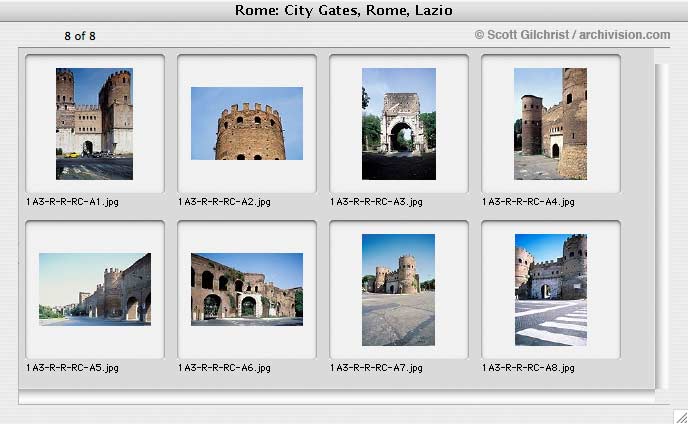The width and height of the screenshot is (688, 424).
Task: Open thumbnail 1A3-R-R-RC-A5 of city wall
Action: tap(95, 289)
